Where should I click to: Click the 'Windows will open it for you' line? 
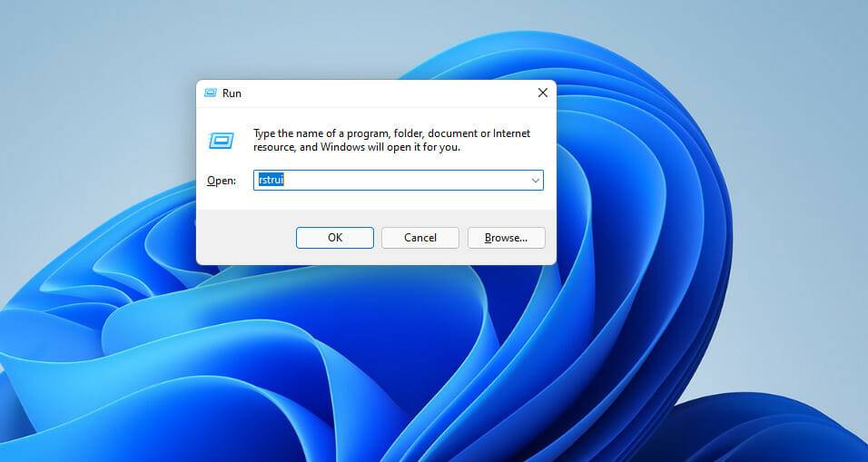pyautogui.click(x=390, y=147)
